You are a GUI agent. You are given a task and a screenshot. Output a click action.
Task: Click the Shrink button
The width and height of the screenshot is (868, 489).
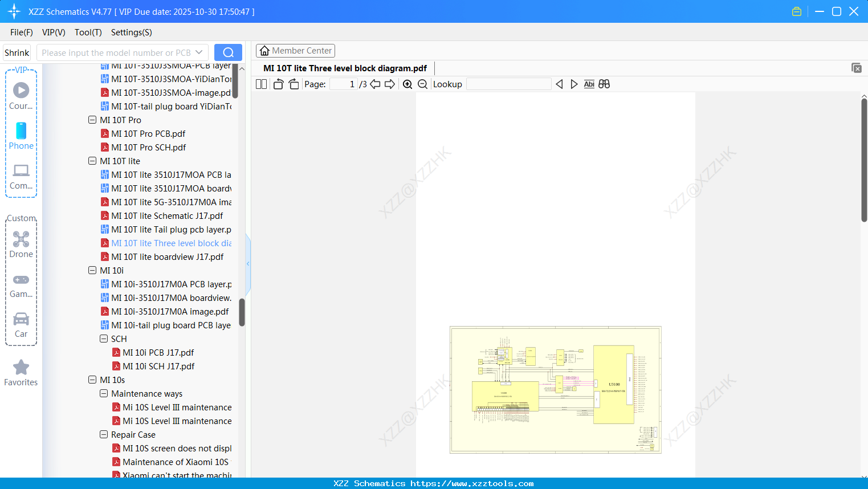17,52
